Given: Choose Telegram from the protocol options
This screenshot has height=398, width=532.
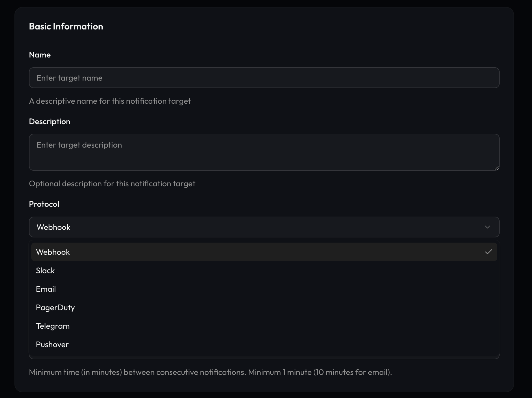Looking at the screenshot, I should coord(53,326).
